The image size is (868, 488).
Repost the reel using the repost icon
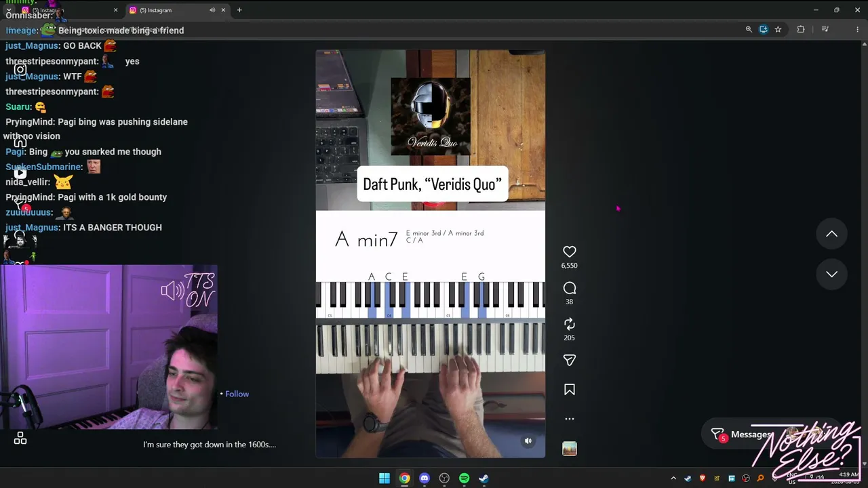pyautogui.click(x=570, y=324)
